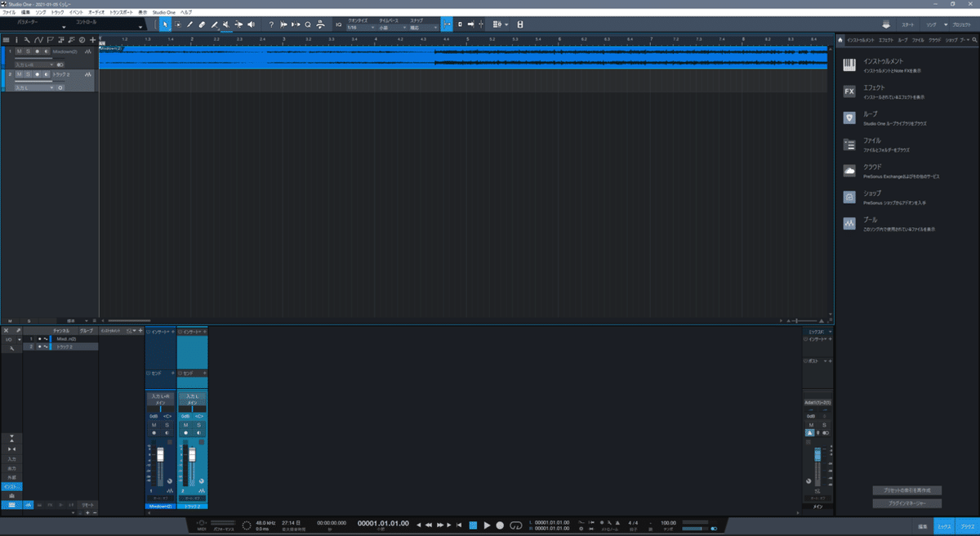Click the 編集 button at bottom right
Image resolution: width=980 pixels, height=536 pixels.
[x=922, y=526]
